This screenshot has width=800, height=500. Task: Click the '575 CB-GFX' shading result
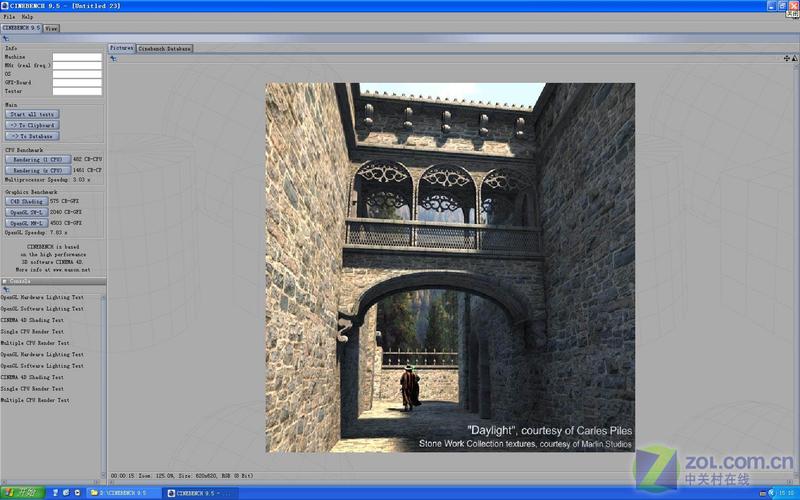pos(64,201)
